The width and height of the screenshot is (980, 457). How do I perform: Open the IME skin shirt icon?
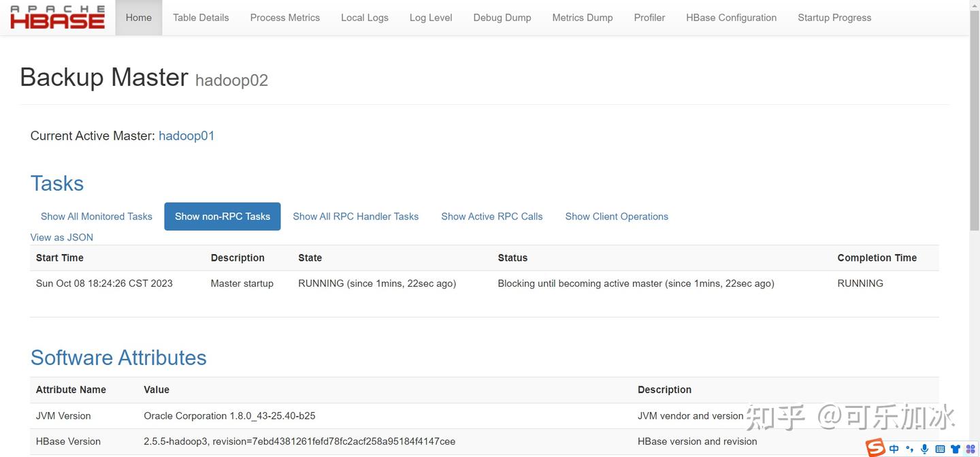click(955, 449)
